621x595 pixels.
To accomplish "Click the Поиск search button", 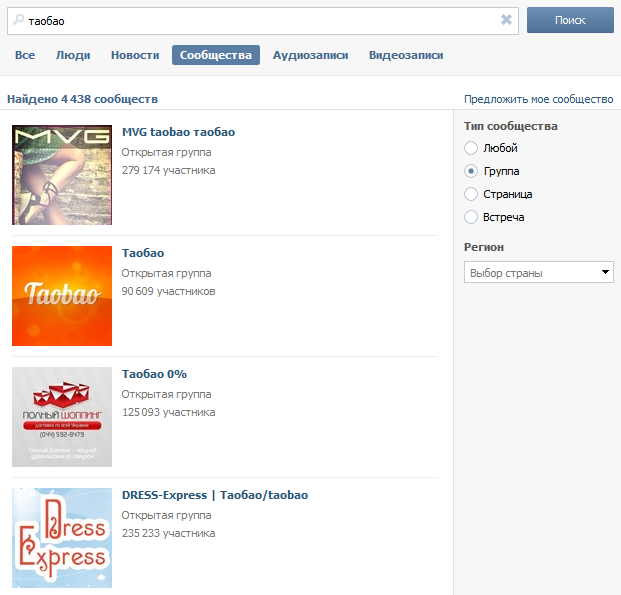I will (x=570, y=20).
